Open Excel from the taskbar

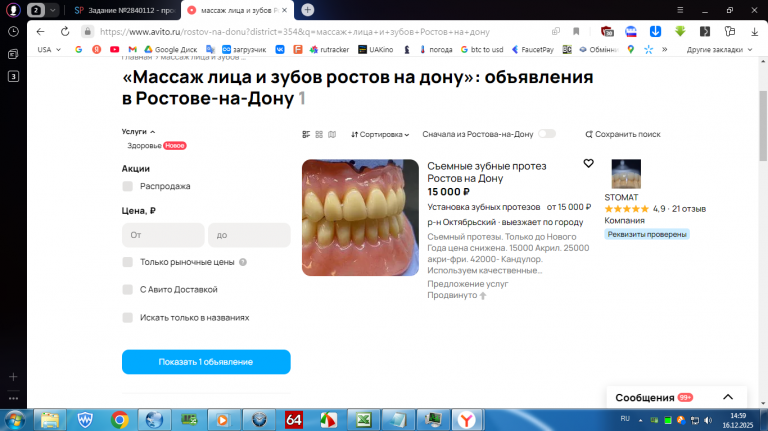[x=363, y=420]
